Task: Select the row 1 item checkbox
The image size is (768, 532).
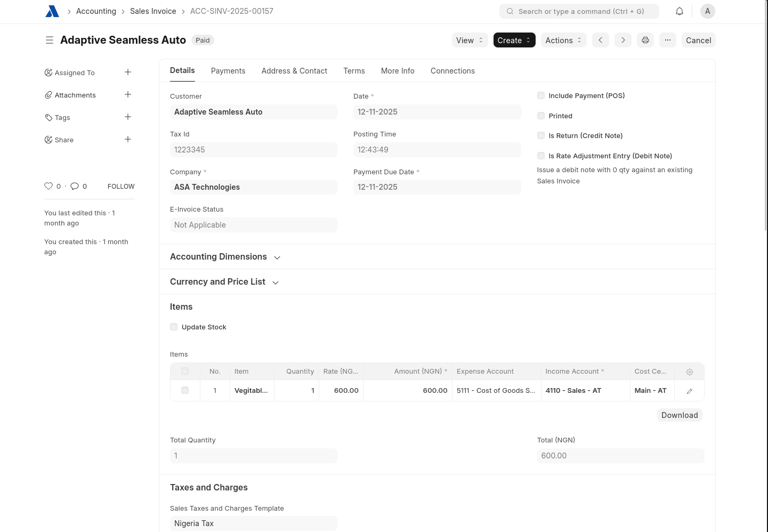Action: (185, 390)
